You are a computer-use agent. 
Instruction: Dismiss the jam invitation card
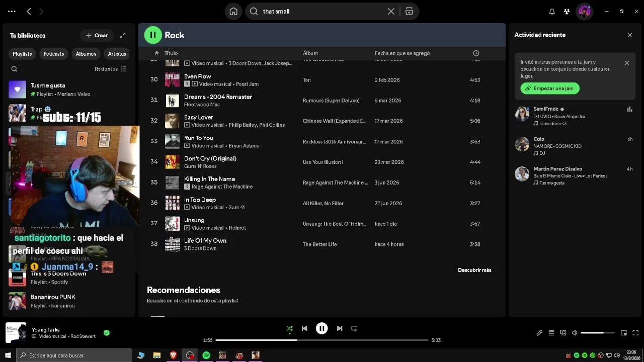click(626, 63)
